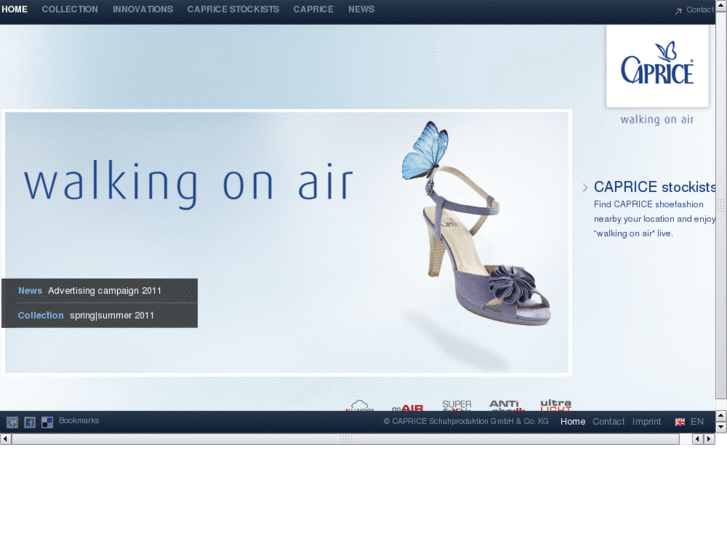Open the CAPRICE menu item
The image size is (727, 545).
[313, 9]
